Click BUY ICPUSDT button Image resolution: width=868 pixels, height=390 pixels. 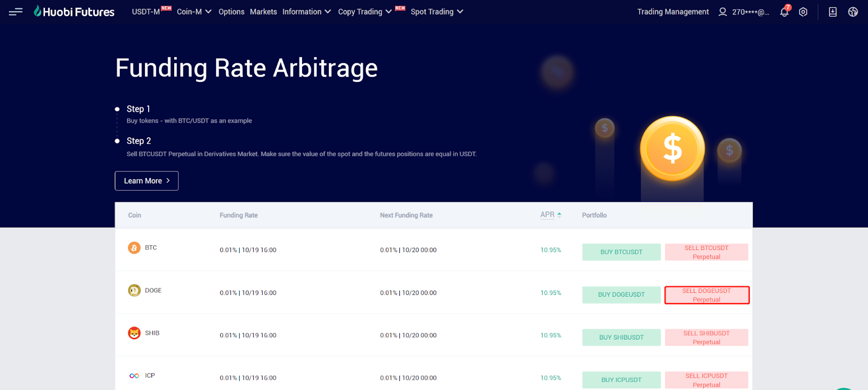(x=621, y=380)
